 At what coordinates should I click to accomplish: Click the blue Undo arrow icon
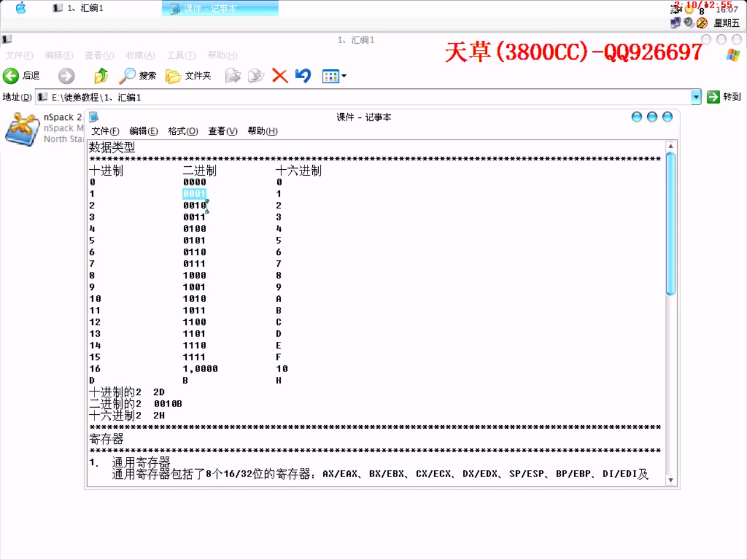[303, 76]
